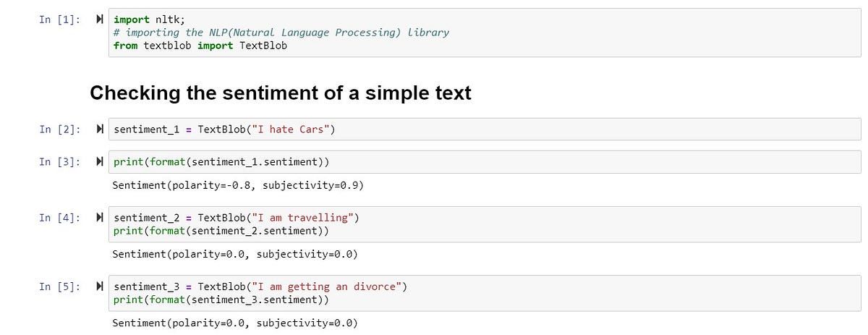The height and width of the screenshot is (335, 868).
Task: Click the "I am getting an divorce" cell
Action: pyautogui.click(x=485, y=293)
